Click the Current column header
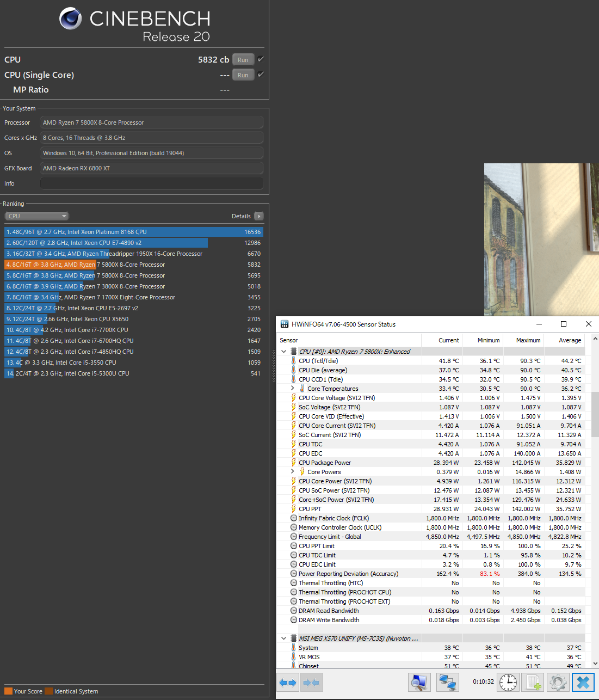This screenshot has width=599, height=700. point(442,340)
